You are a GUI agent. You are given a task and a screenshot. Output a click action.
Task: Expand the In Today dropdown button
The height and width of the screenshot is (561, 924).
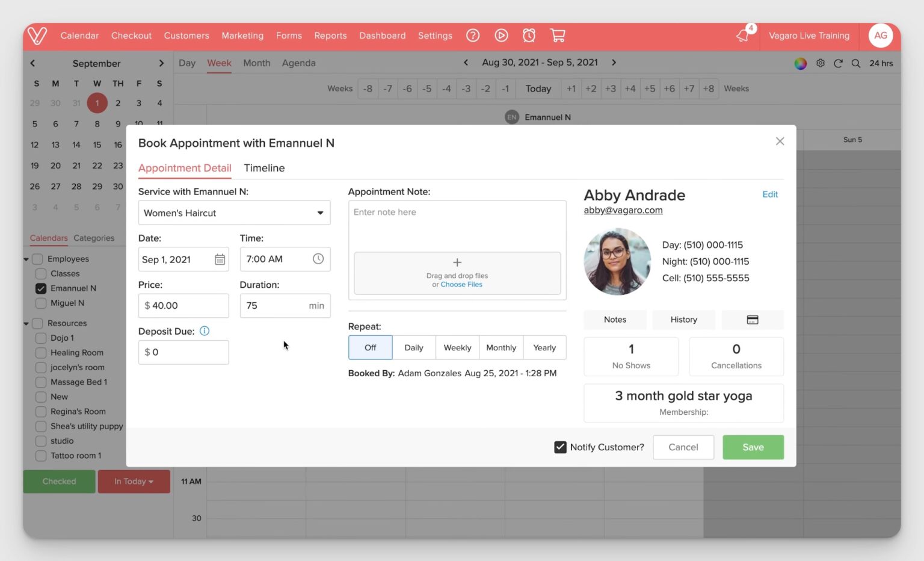[x=134, y=482]
